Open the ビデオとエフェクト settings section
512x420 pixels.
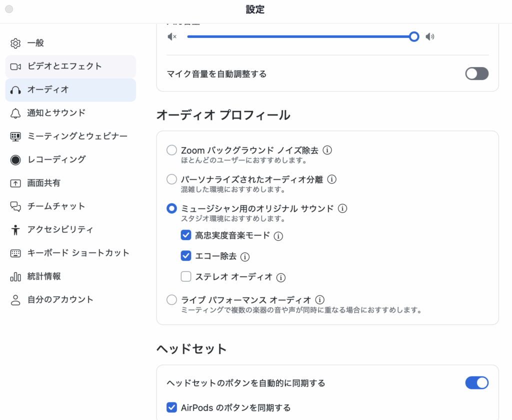point(64,66)
